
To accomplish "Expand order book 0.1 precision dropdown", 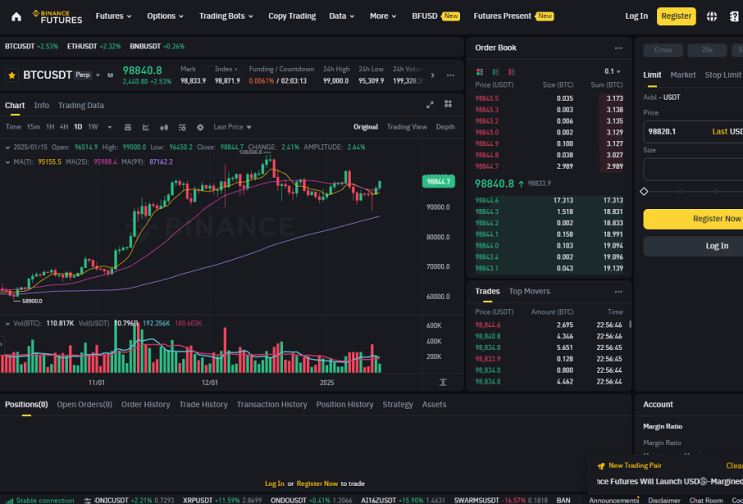I will [x=612, y=72].
